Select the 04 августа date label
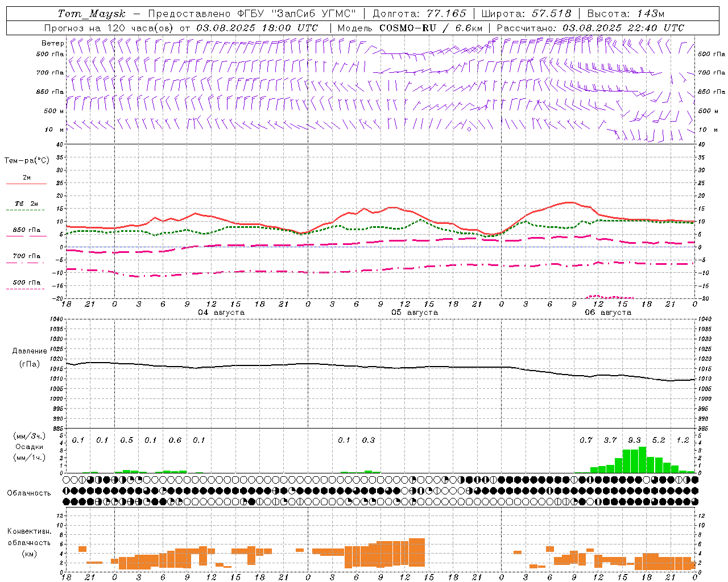The height and width of the screenshot is (582, 728). [221, 313]
